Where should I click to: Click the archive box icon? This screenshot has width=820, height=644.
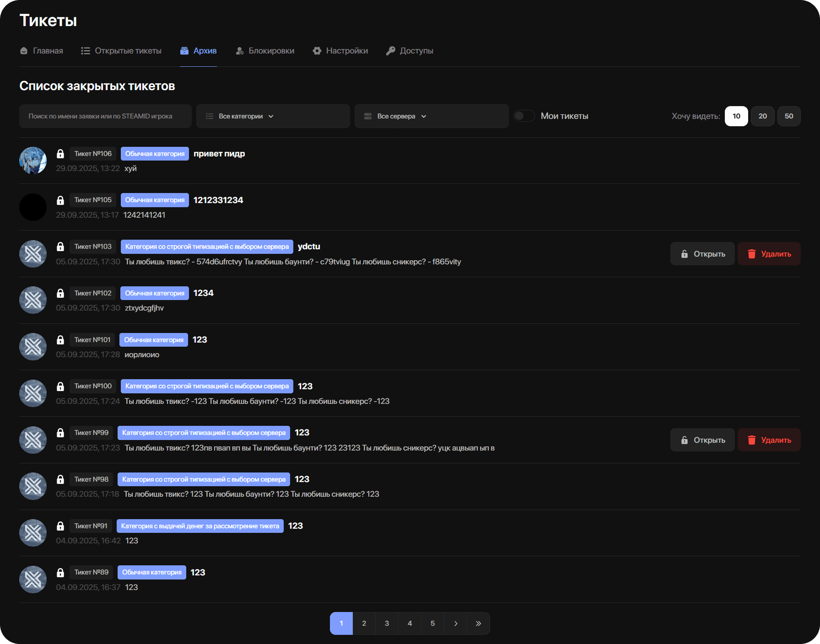pyautogui.click(x=184, y=51)
